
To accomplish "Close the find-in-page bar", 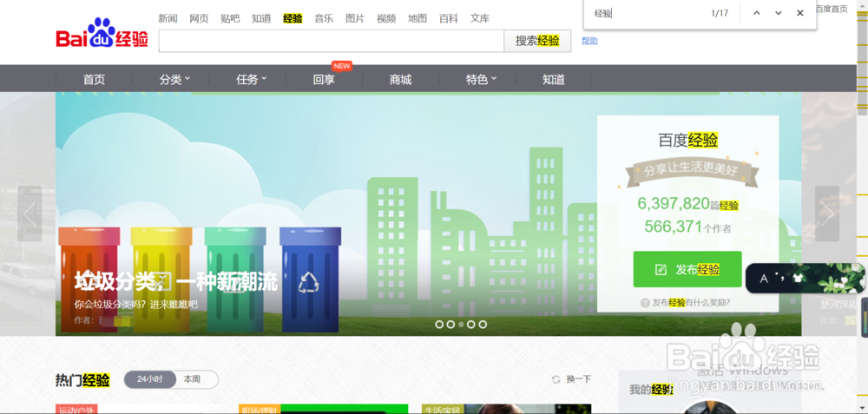I will (800, 13).
